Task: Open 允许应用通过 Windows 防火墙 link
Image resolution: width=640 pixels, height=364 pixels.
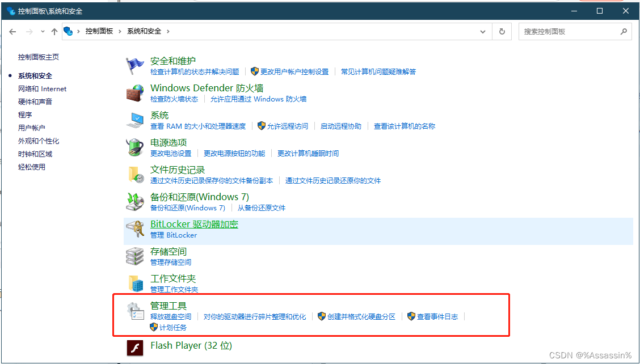Action: point(258,99)
